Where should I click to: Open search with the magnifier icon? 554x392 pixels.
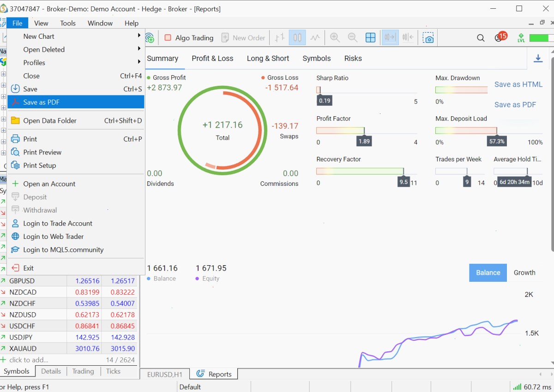click(x=481, y=38)
